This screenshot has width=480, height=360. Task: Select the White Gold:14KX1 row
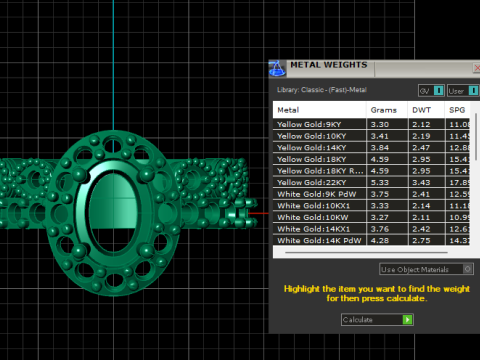[x=371, y=229]
